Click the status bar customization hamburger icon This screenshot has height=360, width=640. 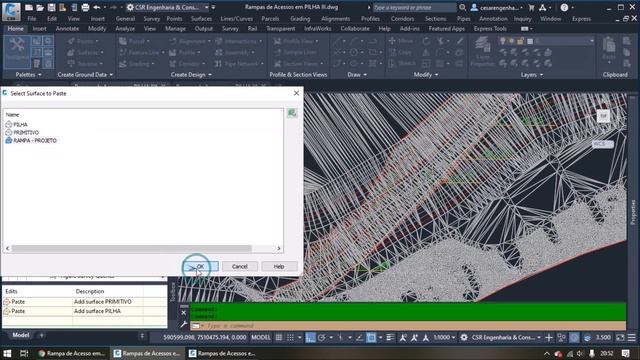point(632,338)
